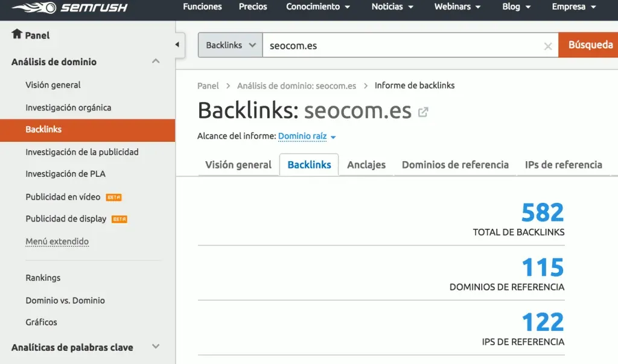Screen dimensions: 618x364
Task: Open seocom.es via external link icon
Action: point(423,112)
